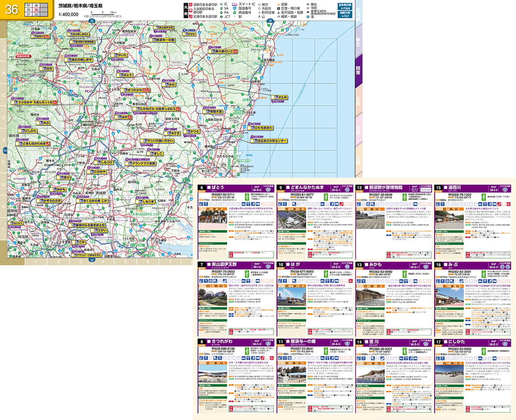Click the 寺院 legend symbol
This screenshot has width=516, height=420.
click(x=308, y=8)
